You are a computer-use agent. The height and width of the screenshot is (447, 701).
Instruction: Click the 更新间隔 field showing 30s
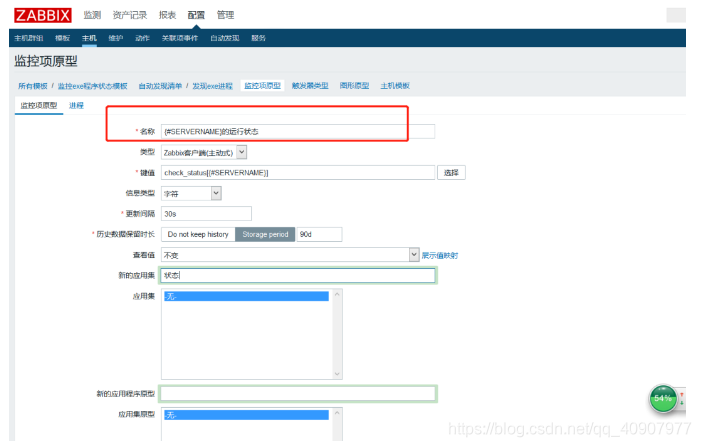(x=206, y=214)
